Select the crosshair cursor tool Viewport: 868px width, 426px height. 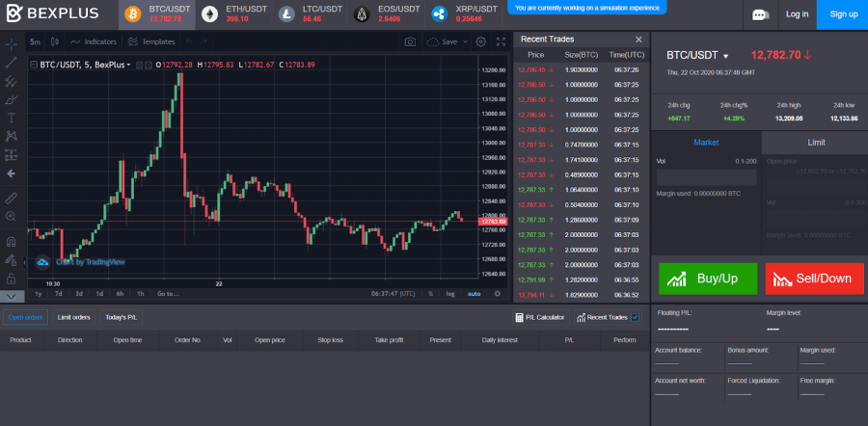11,43
